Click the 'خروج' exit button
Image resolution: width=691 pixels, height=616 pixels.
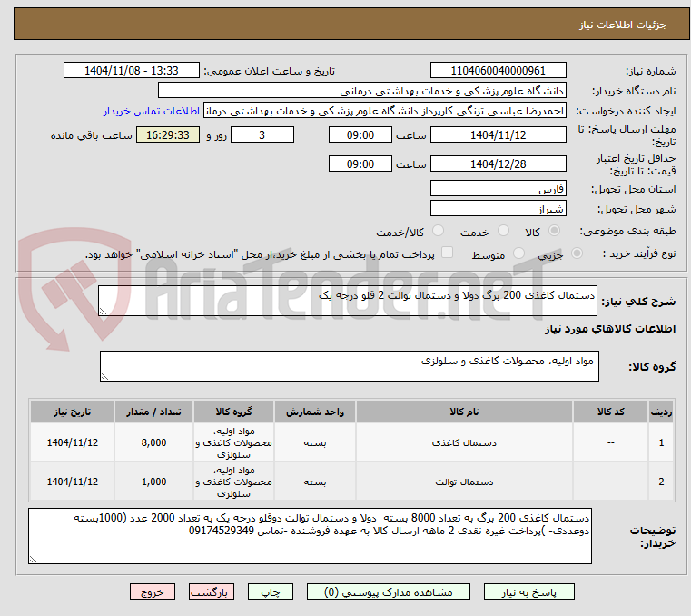point(153,591)
